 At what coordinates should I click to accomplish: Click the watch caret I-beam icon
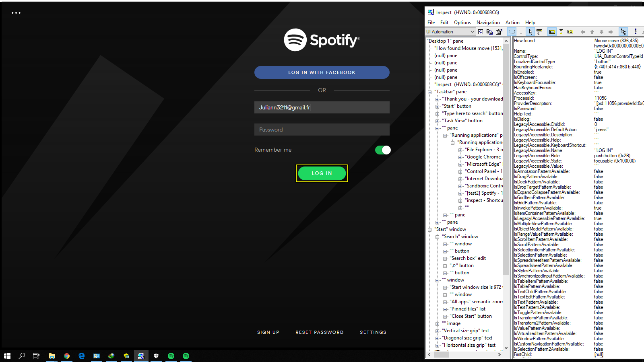pos(521,32)
